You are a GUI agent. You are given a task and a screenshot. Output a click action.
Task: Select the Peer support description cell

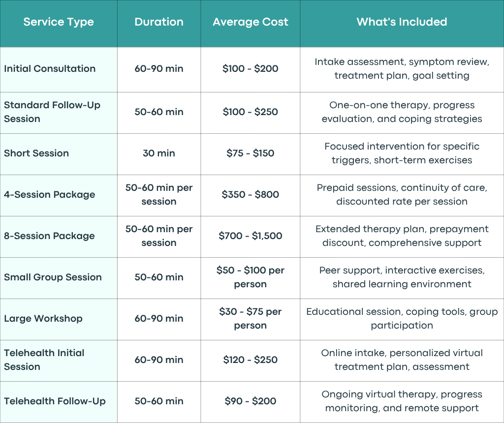(x=402, y=277)
